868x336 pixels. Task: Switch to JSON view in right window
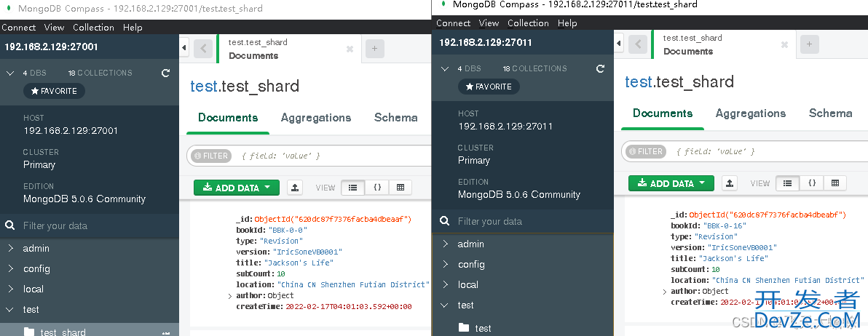[811, 183]
